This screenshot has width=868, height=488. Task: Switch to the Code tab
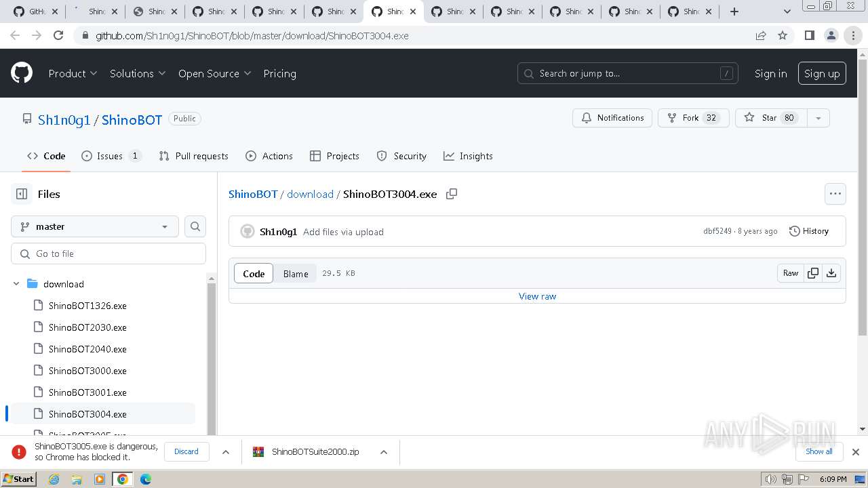(46, 156)
